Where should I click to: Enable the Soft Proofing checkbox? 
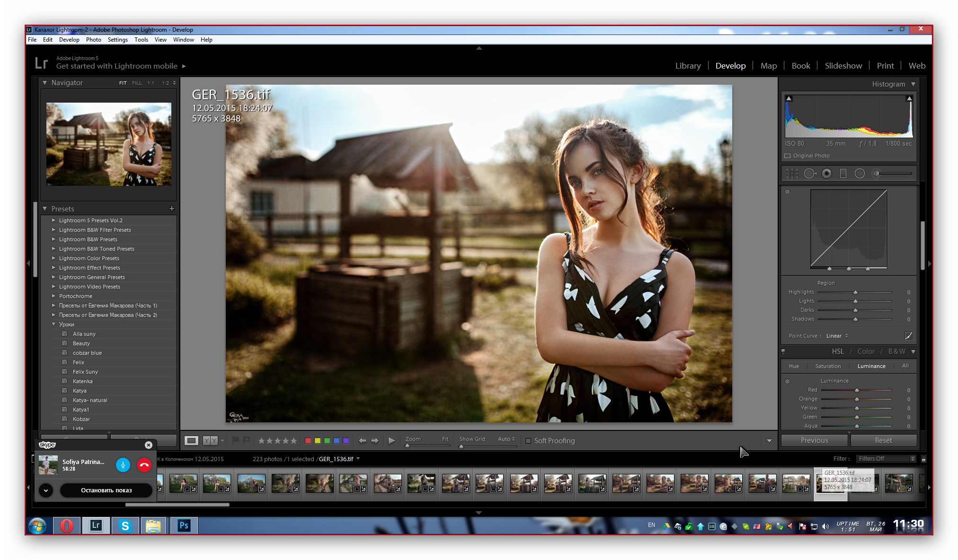pyautogui.click(x=528, y=441)
